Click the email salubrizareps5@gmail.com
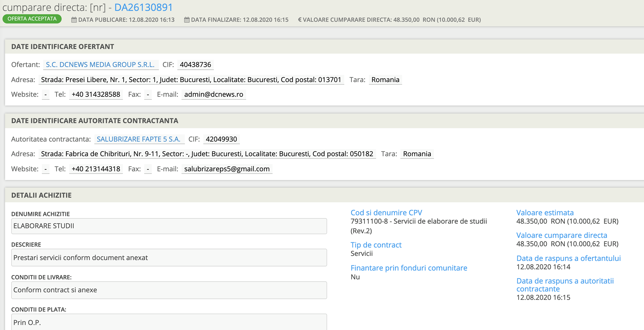The height and width of the screenshot is (330, 644). [227, 169]
